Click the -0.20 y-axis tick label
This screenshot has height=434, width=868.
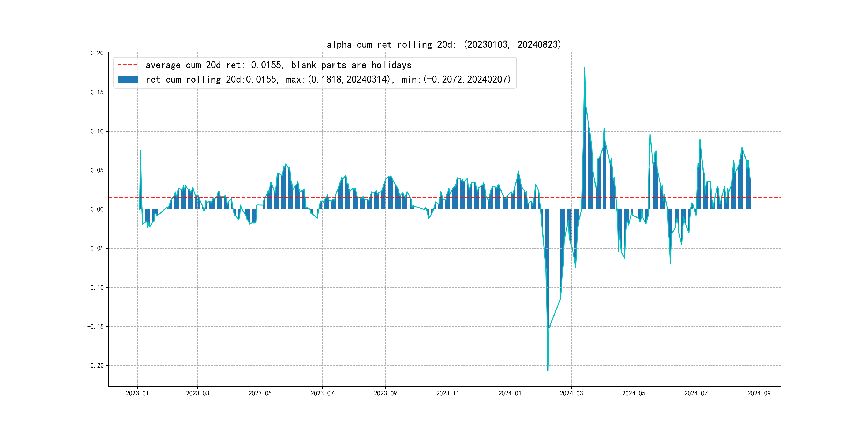coord(96,366)
